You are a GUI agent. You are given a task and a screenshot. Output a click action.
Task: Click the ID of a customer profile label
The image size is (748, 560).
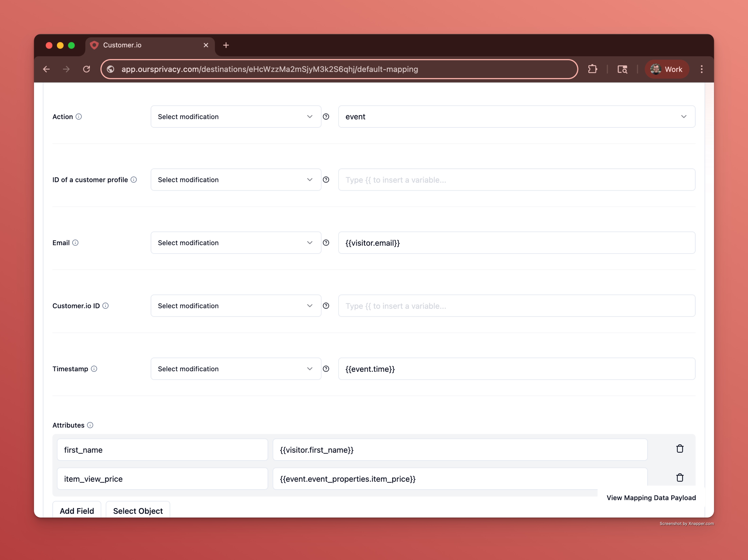click(x=90, y=180)
